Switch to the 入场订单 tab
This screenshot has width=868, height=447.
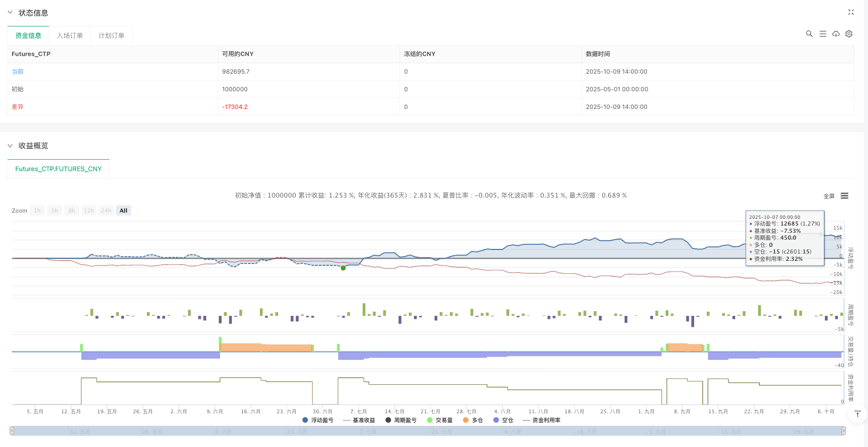70,36
